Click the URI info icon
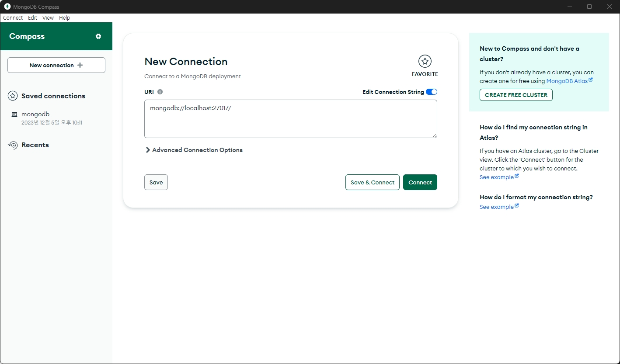Screen dimensions: 620x364 pos(160,92)
